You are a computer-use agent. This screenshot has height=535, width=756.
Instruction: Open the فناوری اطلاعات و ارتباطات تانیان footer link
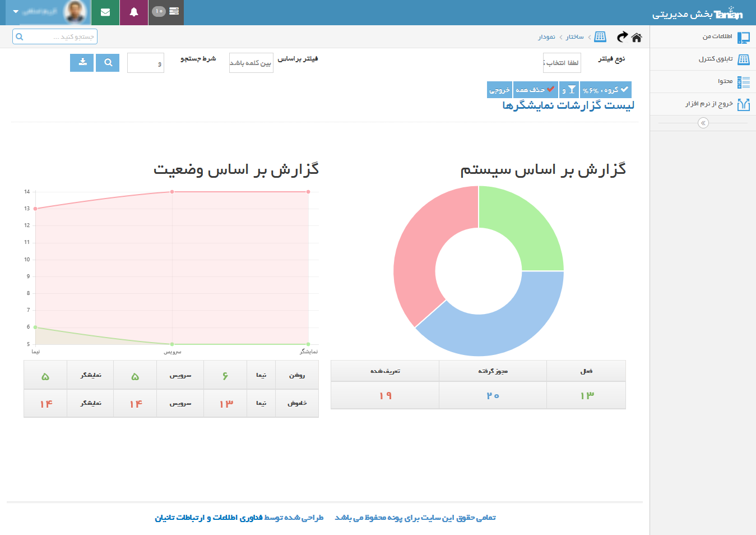[x=208, y=518]
